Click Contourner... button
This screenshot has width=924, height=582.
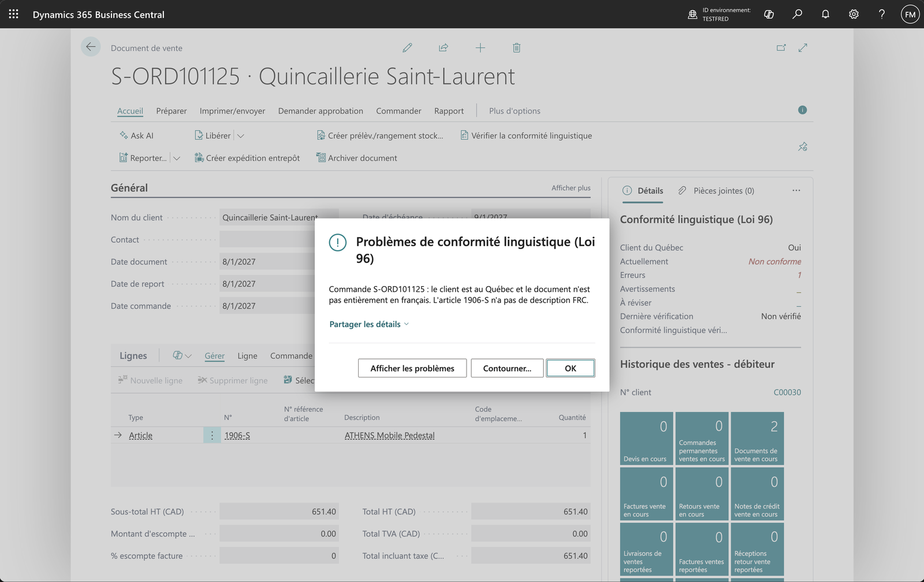(507, 368)
